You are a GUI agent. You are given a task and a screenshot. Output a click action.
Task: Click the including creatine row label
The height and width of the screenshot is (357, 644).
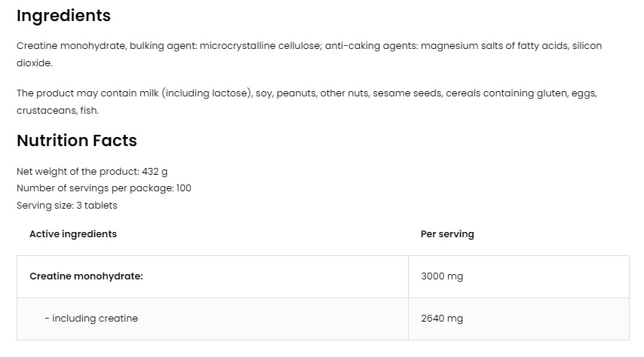(91, 319)
